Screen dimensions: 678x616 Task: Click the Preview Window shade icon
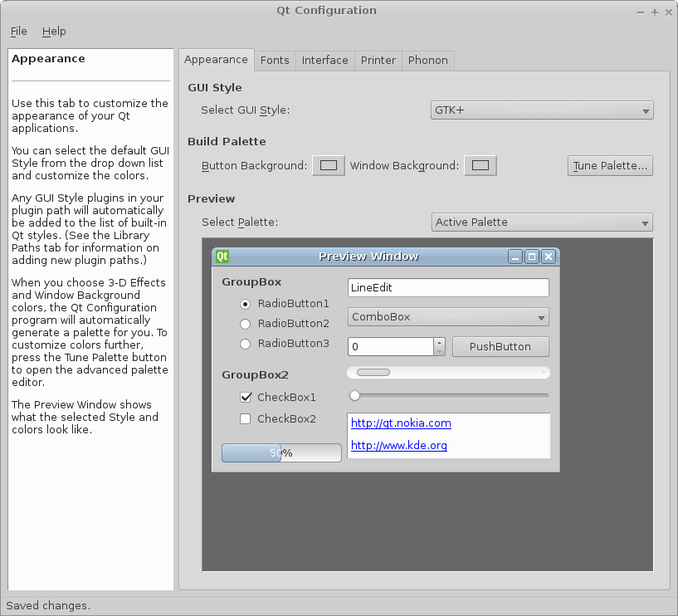tap(515, 257)
